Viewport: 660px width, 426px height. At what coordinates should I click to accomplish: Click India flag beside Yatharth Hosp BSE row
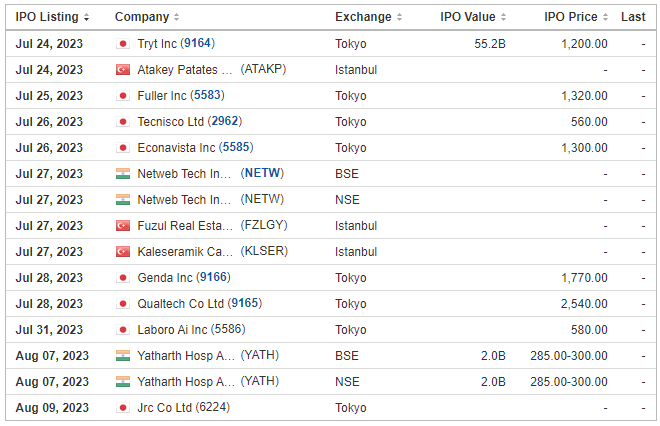[x=123, y=356]
